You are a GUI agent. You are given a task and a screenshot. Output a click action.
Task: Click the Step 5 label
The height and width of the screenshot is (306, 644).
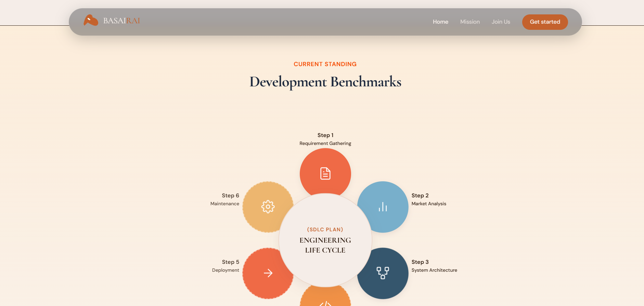pyautogui.click(x=231, y=262)
